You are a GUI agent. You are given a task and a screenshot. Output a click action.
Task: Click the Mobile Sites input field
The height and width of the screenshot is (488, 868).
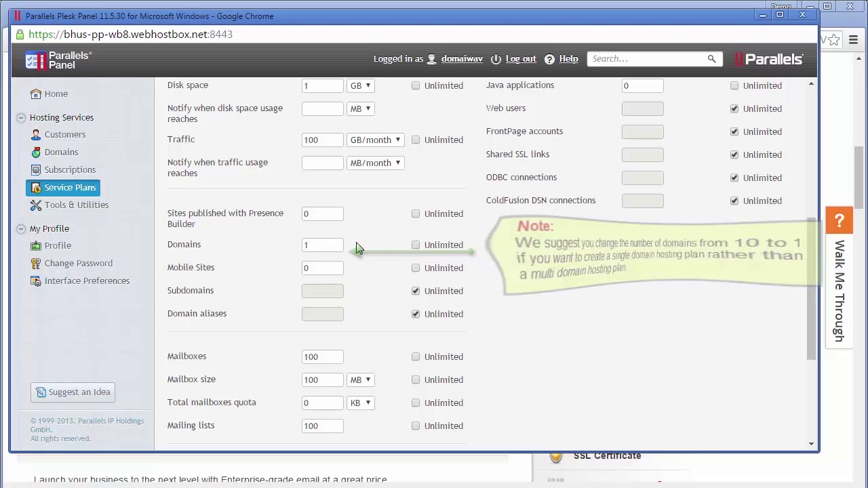[x=323, y=268]
